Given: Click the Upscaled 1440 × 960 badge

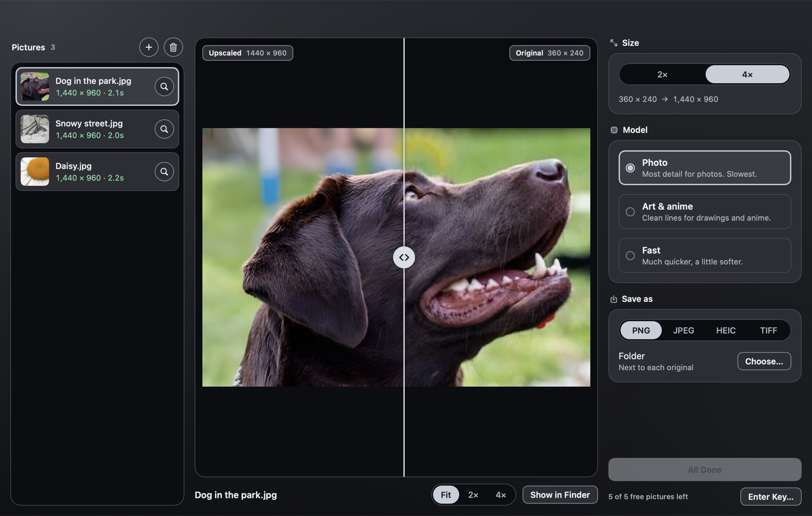Looking at the screenshot, I should [248, 53].
